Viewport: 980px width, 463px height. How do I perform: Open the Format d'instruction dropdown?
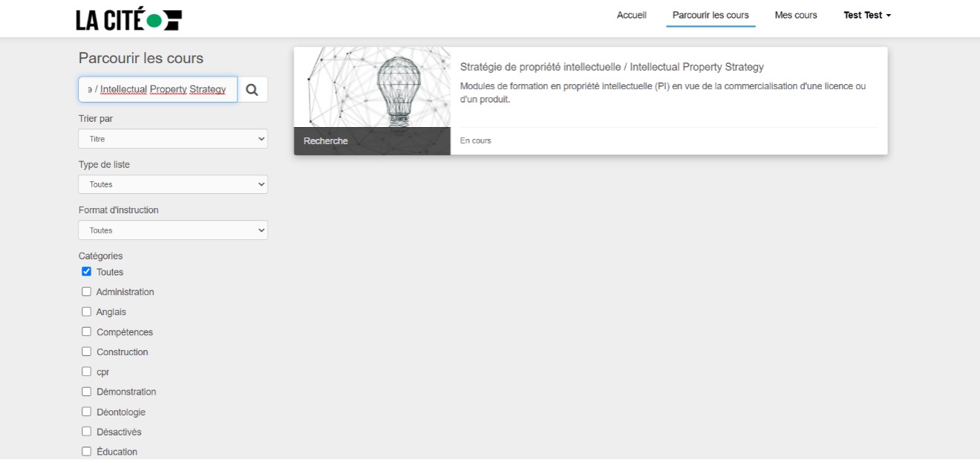pos(173,230)
